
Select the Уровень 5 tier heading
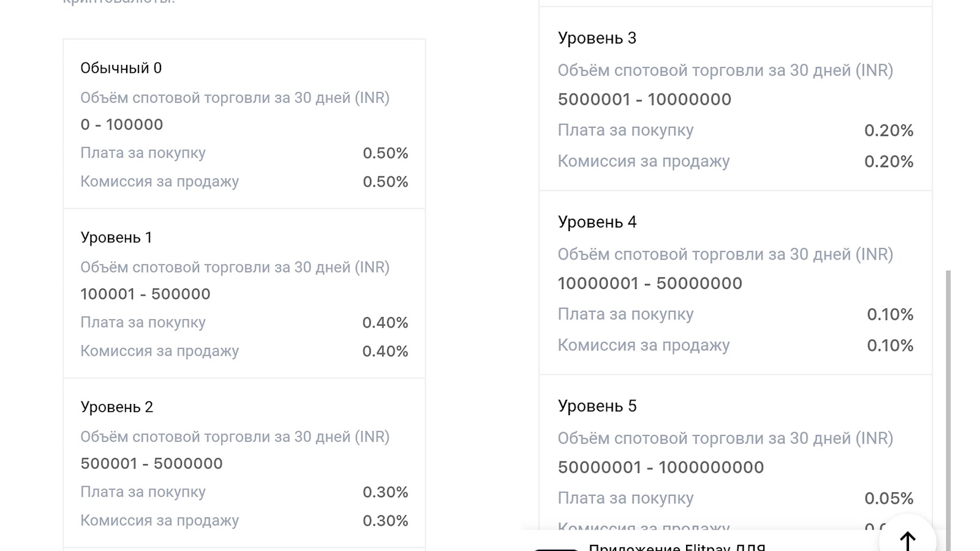coord(597,406)
